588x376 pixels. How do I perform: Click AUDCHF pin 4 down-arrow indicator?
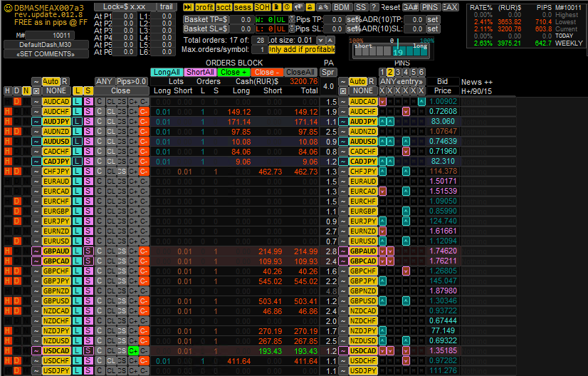[x=406, y=112]
